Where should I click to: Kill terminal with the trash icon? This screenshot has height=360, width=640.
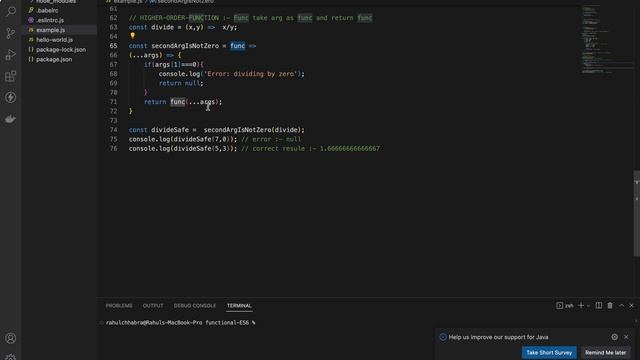[610, 305]
